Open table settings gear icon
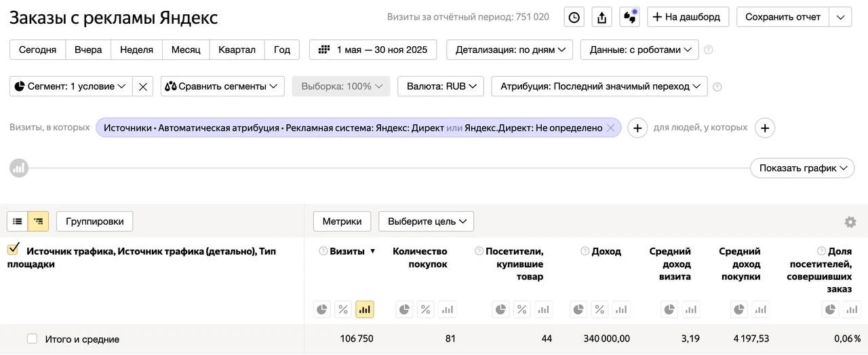This screenshot has height=355, width=868. 850,222
